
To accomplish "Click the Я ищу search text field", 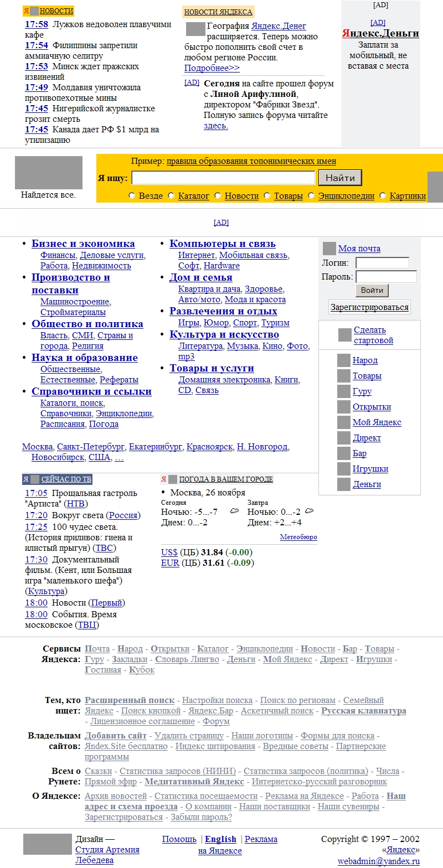I will (x=223, y=178).
